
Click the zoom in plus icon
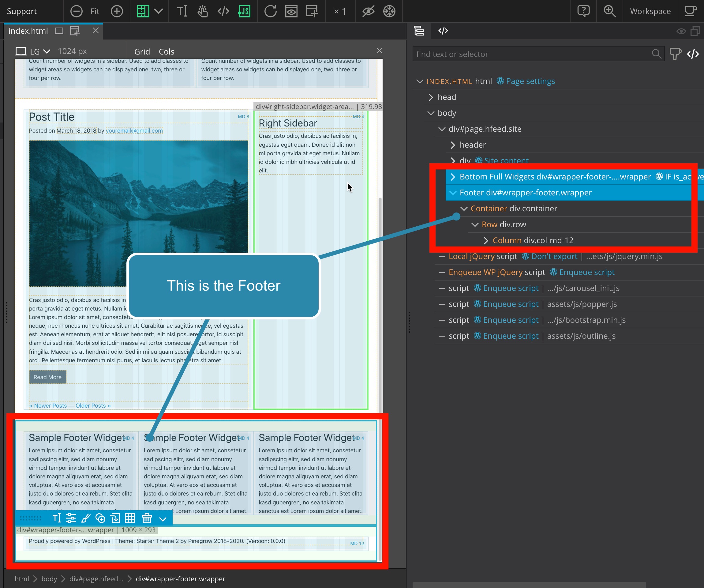(117, 11)
